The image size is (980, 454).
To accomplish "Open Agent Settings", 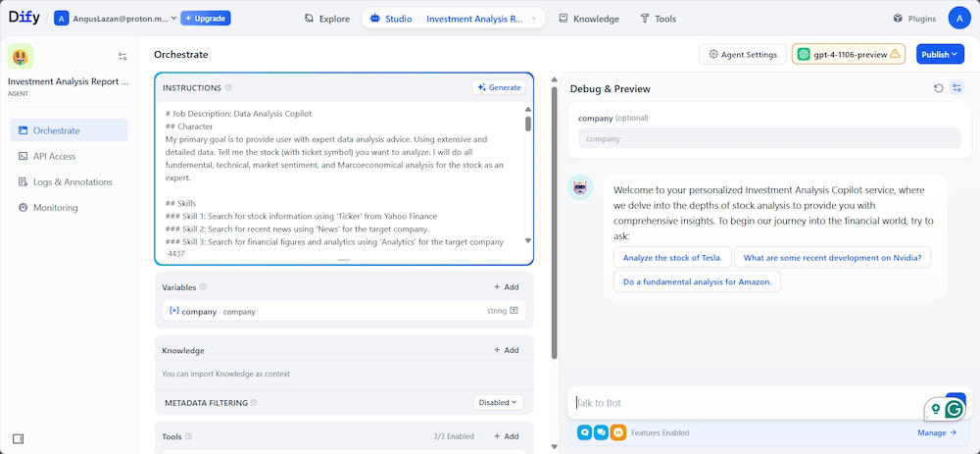I will pyautogui.click(x=743, y=54).
